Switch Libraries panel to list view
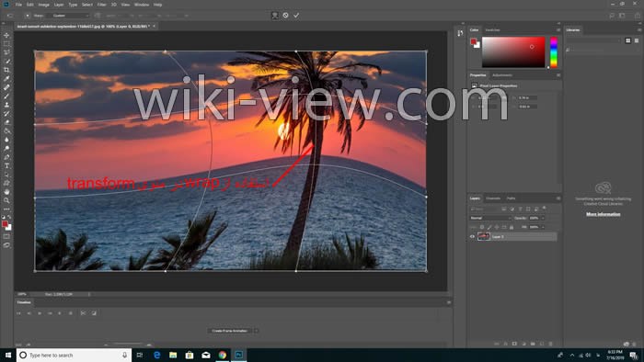644x362 pixels. [x=637, y=40]
